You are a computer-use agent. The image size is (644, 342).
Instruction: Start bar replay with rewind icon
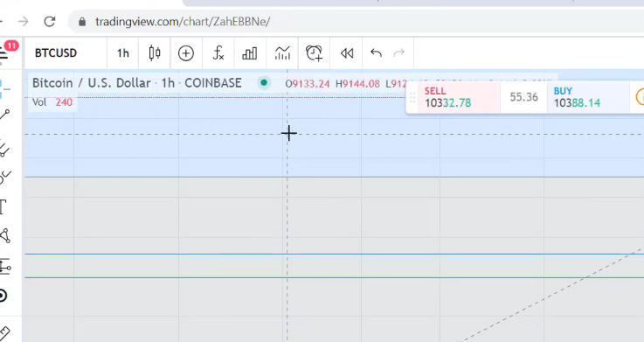[347, 53]
